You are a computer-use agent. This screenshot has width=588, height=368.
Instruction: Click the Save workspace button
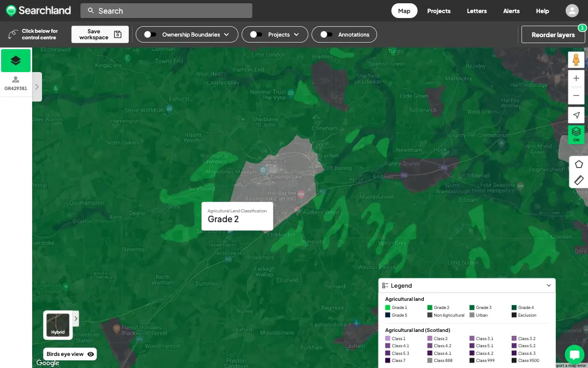pos(100,34)
